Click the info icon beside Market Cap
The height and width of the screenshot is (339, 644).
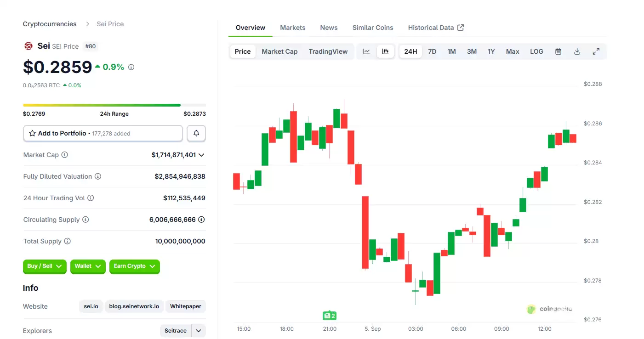click(65, 155)
